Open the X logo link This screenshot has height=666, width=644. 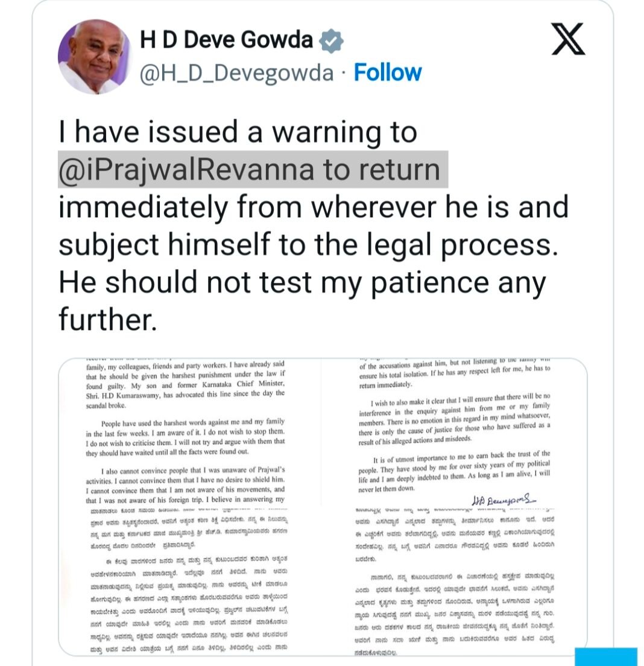(568, 39)
